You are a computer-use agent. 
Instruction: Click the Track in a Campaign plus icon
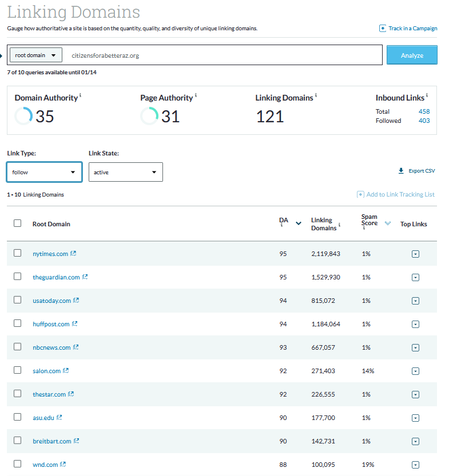(x=383, y=29)
